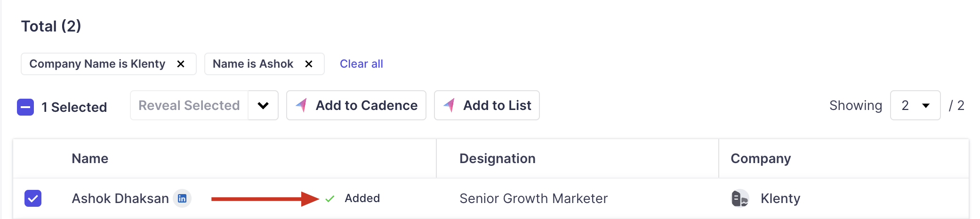Click the paper plane icon on Add to List
Image resolution: width=980 pixels, height=219 pixels.
click(x=450, y=105)
